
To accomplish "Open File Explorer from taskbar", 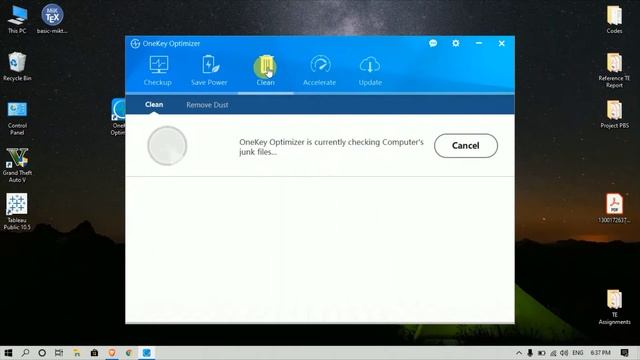I will pos(77,353).
